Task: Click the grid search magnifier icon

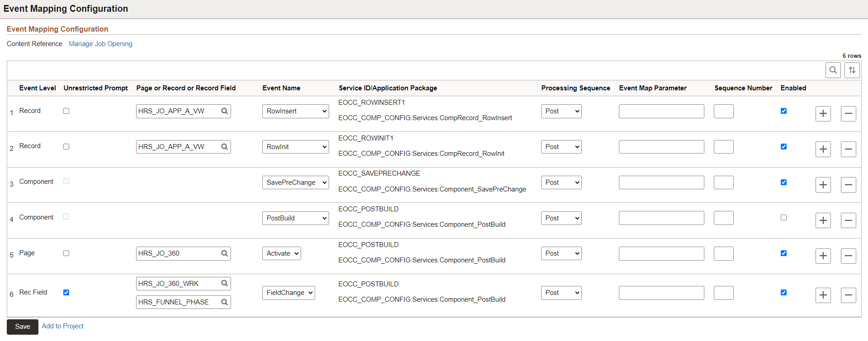Action: point(833,70)
